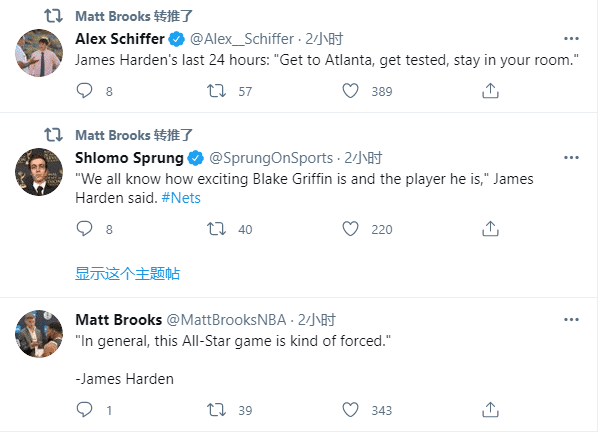
Task: Open Matt Brooks' profile avatar
Action: [x=40, y=333]
